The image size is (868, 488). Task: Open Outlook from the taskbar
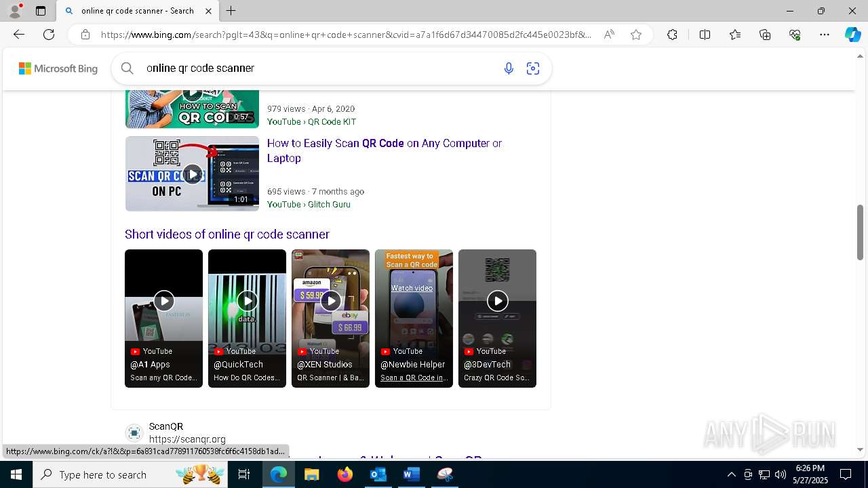coord(378,474)
